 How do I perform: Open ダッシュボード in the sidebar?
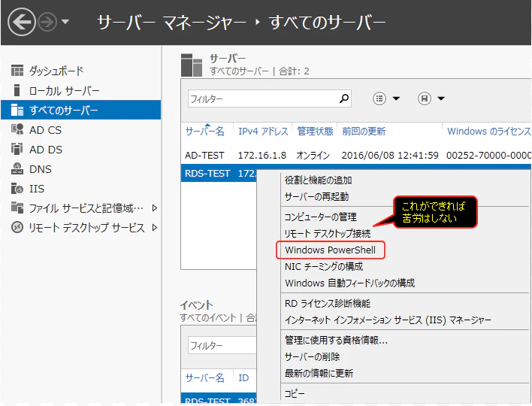click(56, 71)
